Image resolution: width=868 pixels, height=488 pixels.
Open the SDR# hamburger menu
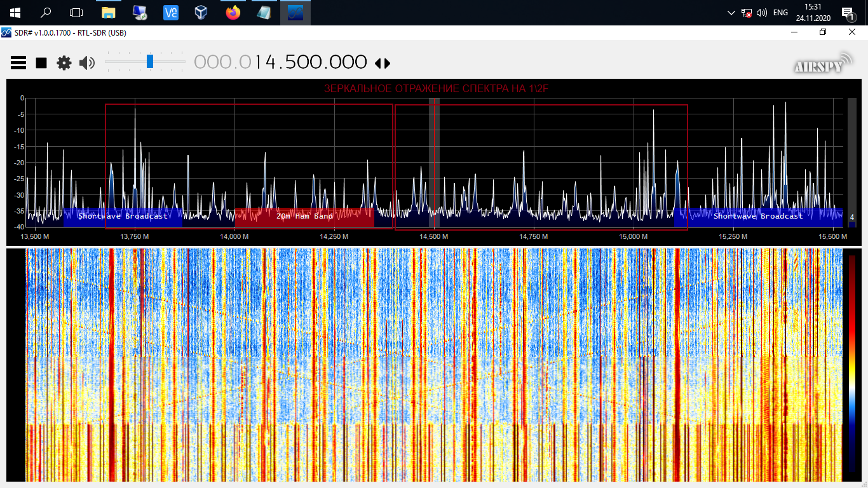[18, 62]
